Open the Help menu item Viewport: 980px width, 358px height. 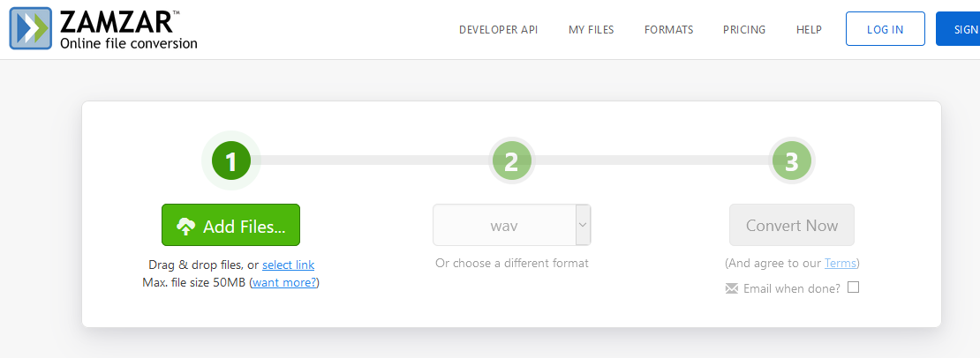(x=809, y=29)
